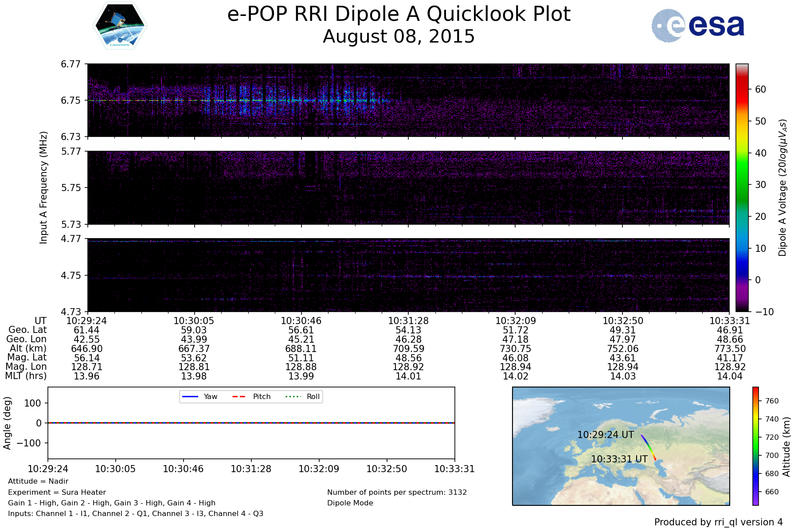The image size is (798, 532).
Task: Click the Altitude colorbar beside the map
Action: click(755, 446)
